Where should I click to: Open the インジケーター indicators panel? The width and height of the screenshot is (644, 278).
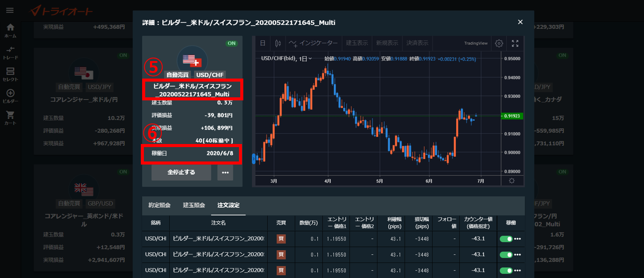(x=313, y=43)
